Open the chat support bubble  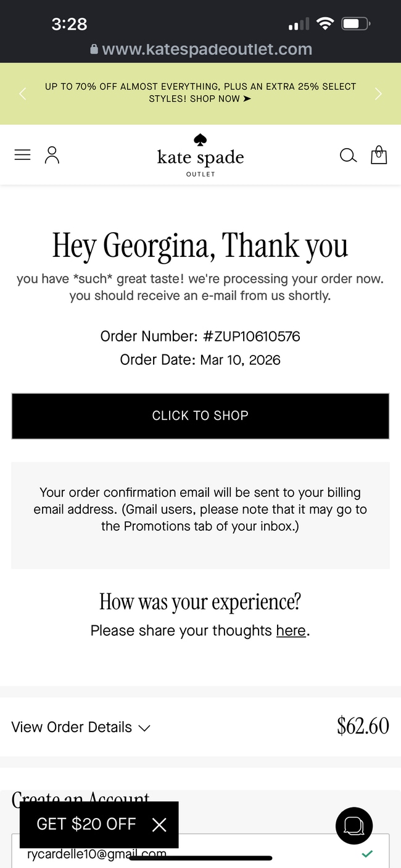click(x=354, y=825)
